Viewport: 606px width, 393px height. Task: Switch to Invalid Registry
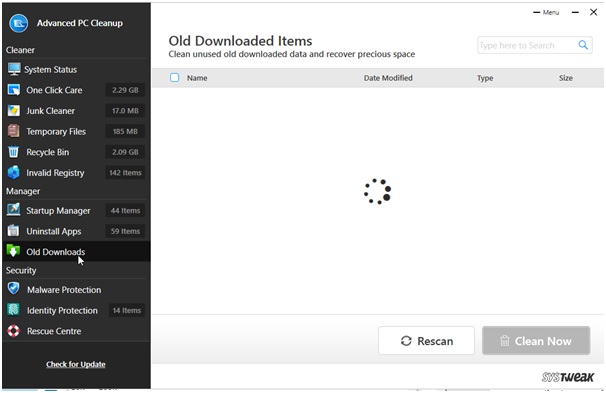(55, 173)
